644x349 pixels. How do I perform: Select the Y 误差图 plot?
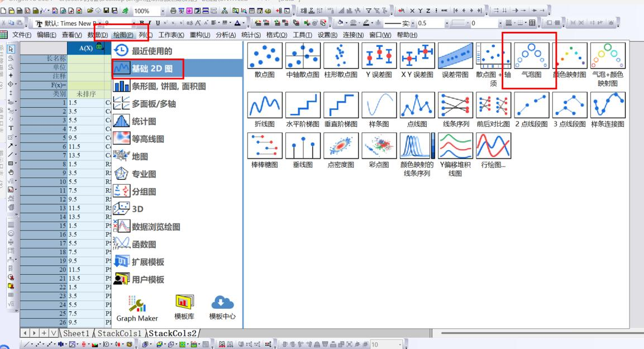pos(379,56)
